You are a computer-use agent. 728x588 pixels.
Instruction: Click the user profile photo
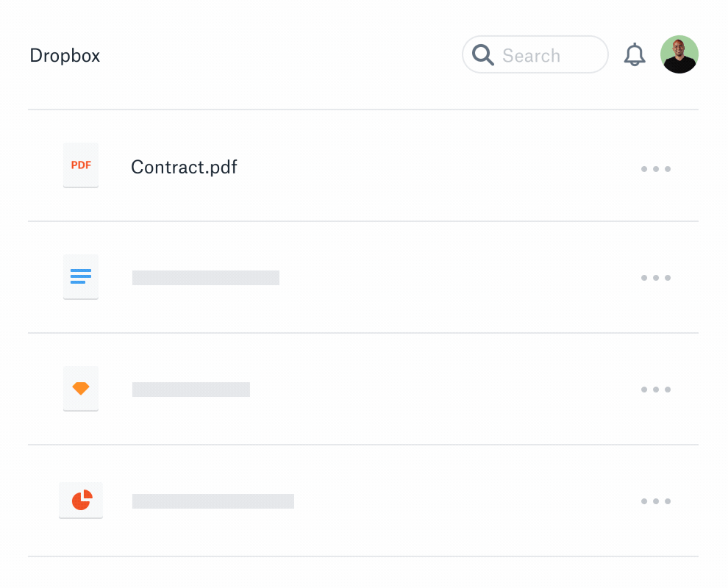click(679, 54)
